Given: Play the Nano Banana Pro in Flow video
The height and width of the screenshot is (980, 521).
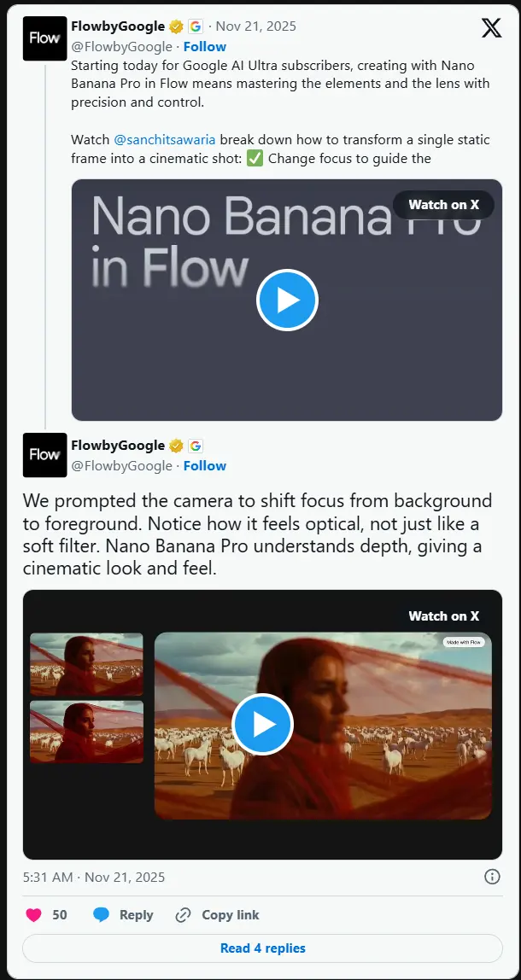Looking at the screenshot, I should click(288, 300).
